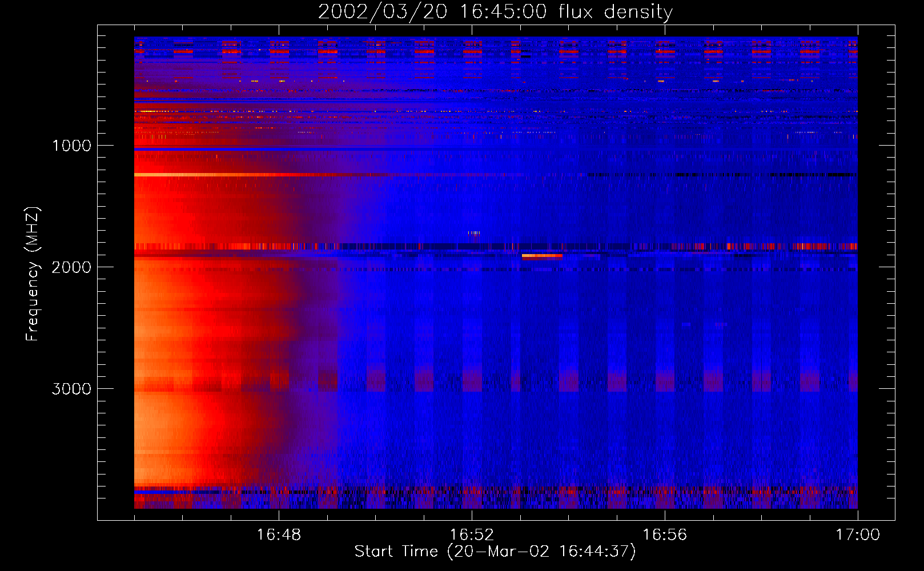Select the '3000' frequency axis label
Screen dimensions: 924x571
pos(71,389)
